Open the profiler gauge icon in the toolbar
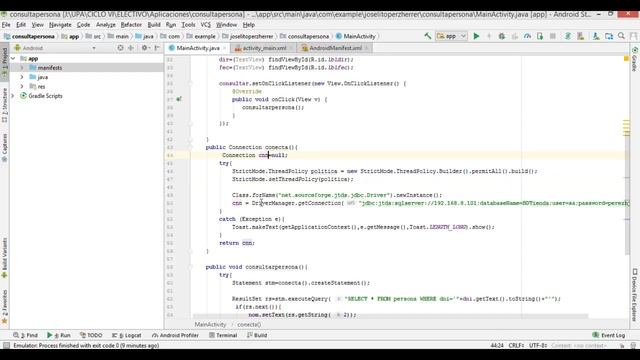 527,36
